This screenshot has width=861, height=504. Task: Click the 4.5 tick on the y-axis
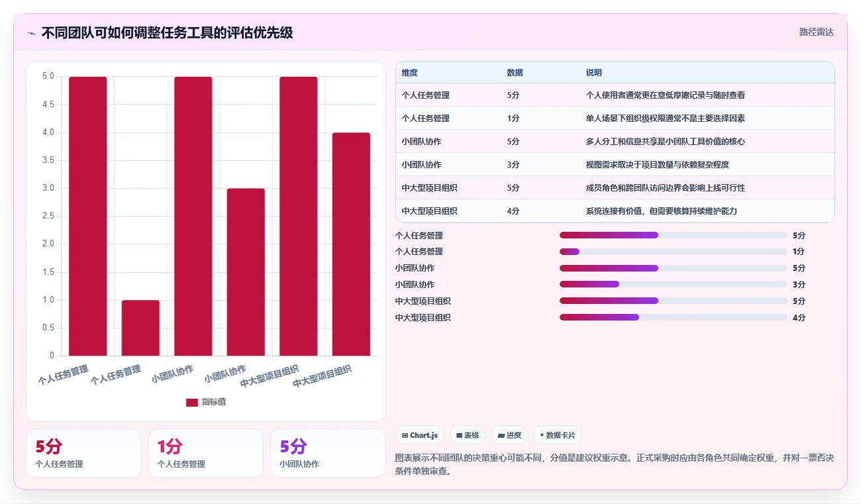point(48,105)
